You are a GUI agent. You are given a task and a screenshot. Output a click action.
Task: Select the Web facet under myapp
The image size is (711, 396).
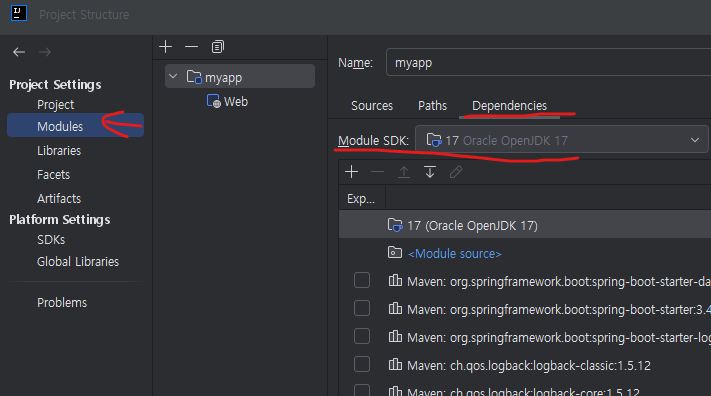click(236, 102)
